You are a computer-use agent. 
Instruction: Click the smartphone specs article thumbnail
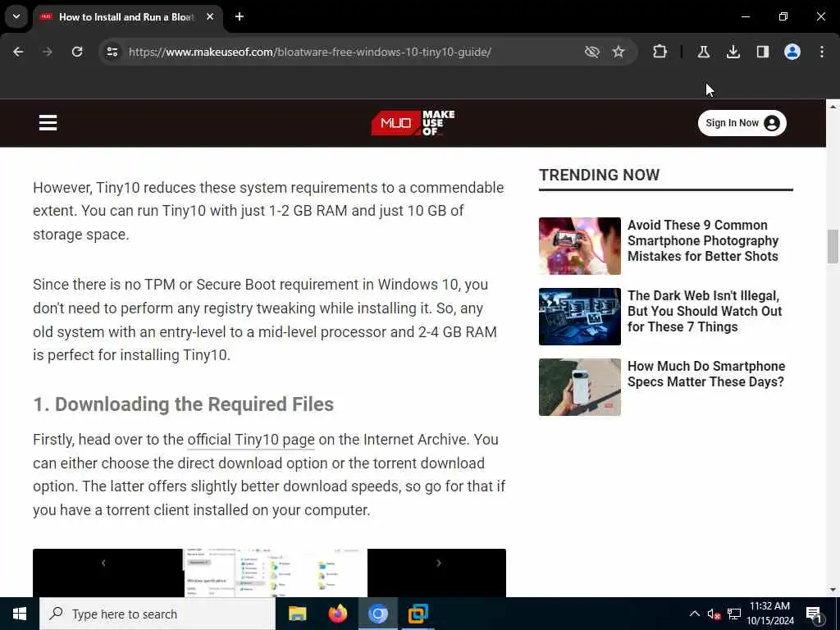coord(580,387)
